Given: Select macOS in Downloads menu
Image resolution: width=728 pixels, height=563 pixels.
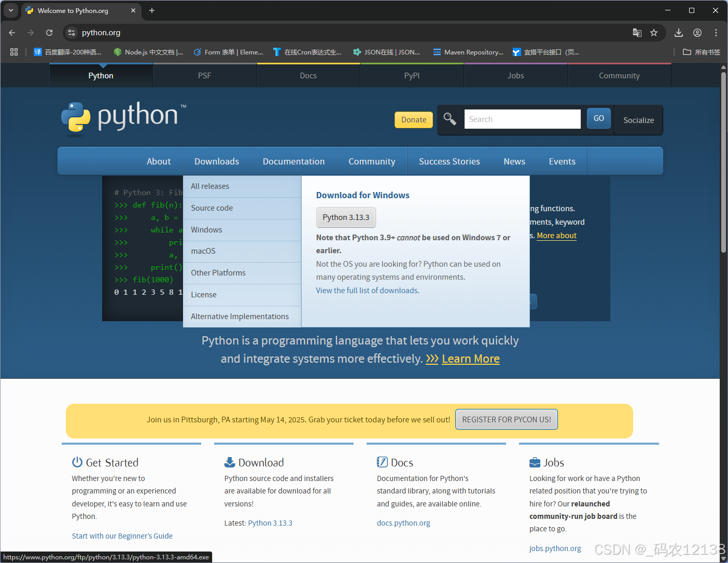Looking at the screenshot, I should pos(242,251).
